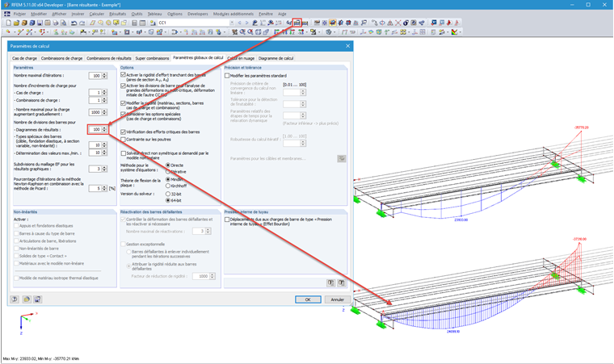Image resolution: width=614 pixels, height=364 pixels.
Task: Click the red X delete results icon
Action: click(397, 23)
